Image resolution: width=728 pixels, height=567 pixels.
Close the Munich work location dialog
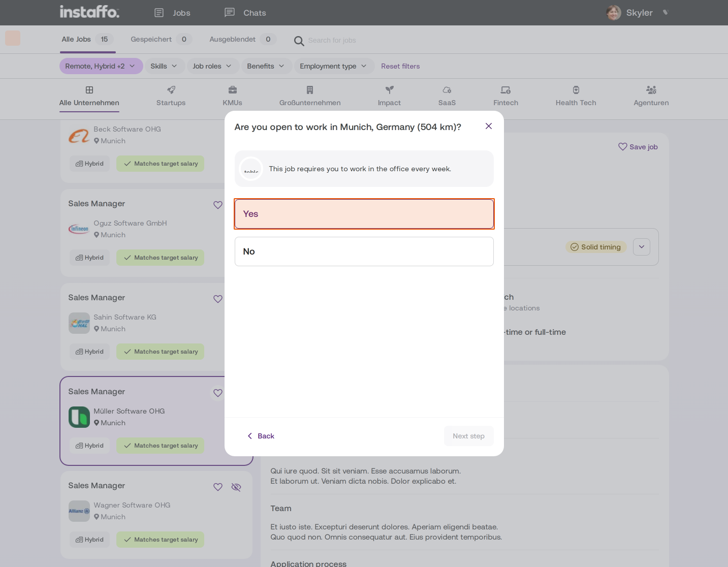tap(489, 126)
